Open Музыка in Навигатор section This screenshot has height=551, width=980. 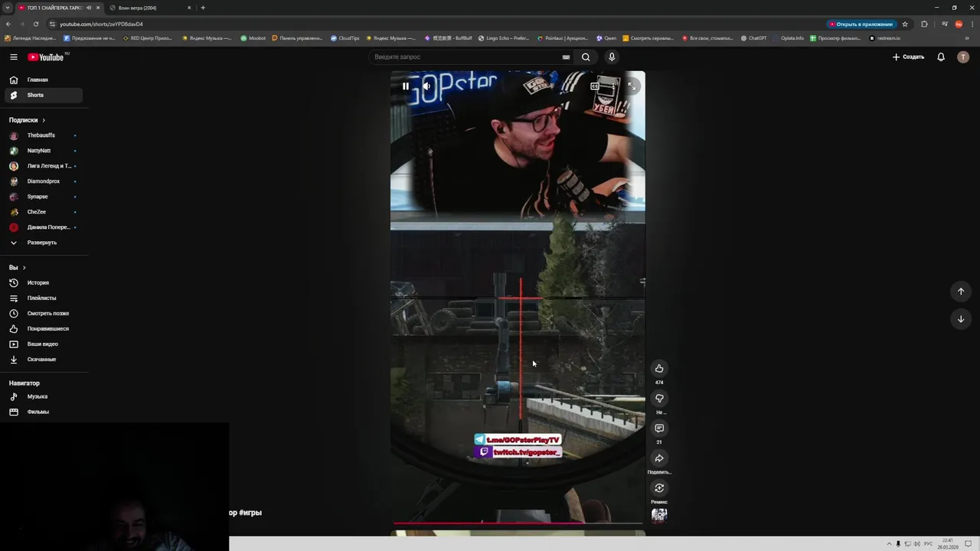(x=43, y=396)
